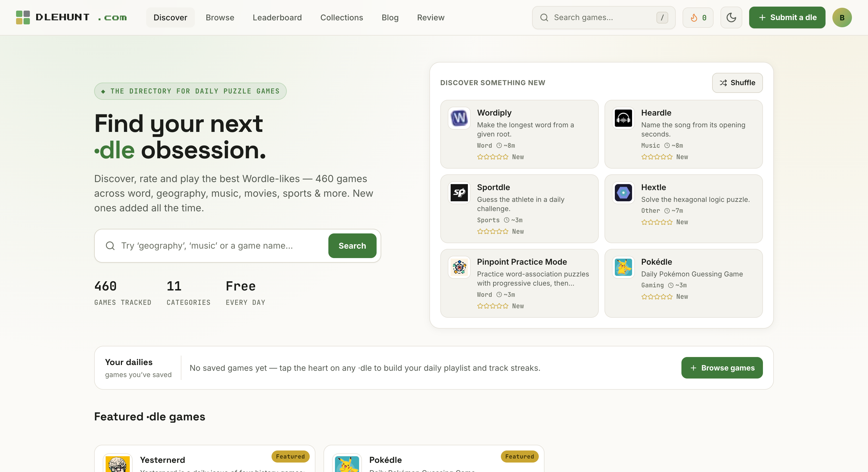
Task: Click the 'Featured ·dle games' heading
Action: [150, 417]
